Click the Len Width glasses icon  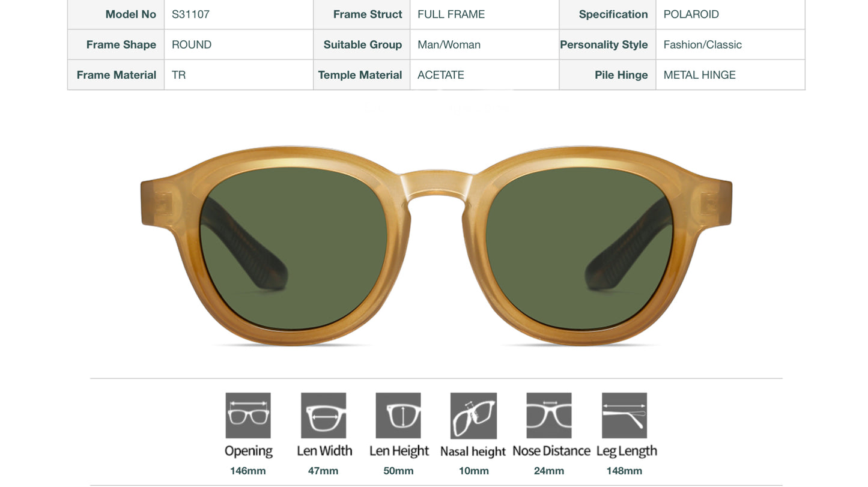(323, 415)
